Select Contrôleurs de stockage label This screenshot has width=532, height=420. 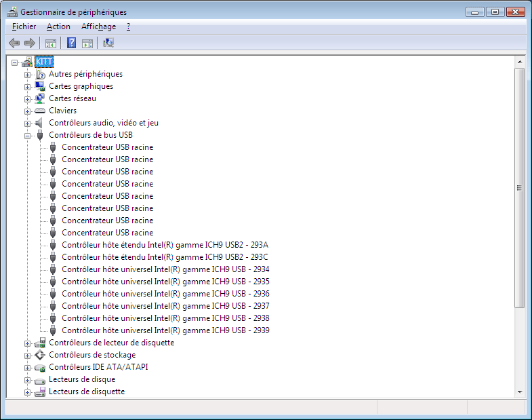[92, 355]
